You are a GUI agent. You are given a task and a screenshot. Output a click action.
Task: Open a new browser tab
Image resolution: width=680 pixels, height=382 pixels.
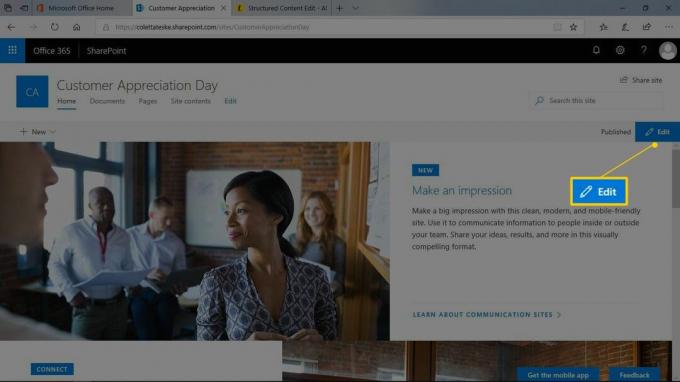pos(340,8)
